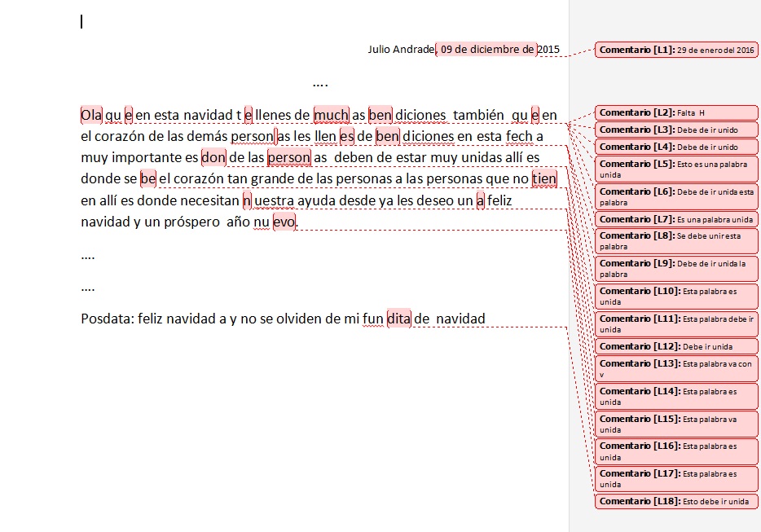Click the word 'también'
This screenshot has width=761, height=532.
click(478, 115)
